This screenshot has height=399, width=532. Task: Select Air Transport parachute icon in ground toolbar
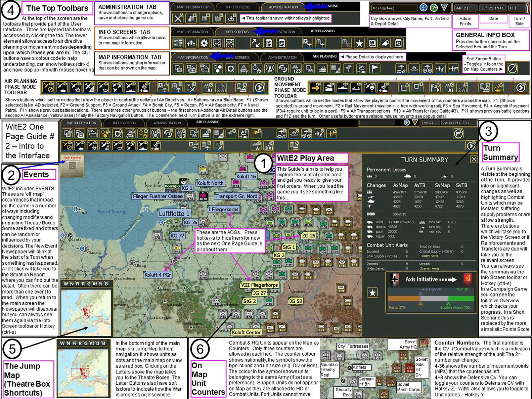370,88
